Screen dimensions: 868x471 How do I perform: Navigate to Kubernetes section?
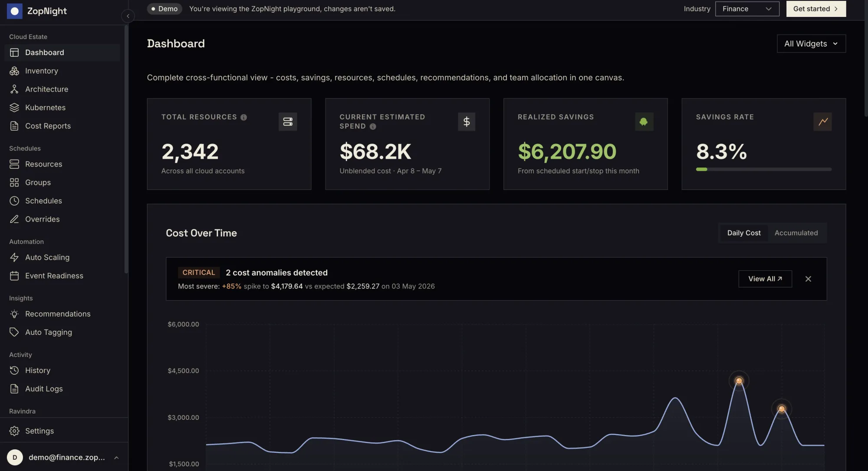62,108
